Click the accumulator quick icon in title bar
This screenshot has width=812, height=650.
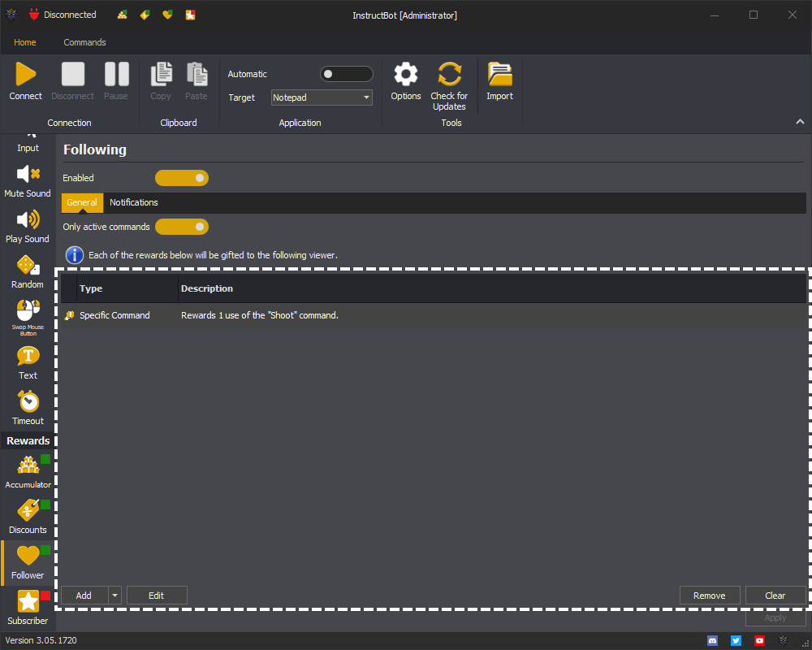[x=123, y=15]
